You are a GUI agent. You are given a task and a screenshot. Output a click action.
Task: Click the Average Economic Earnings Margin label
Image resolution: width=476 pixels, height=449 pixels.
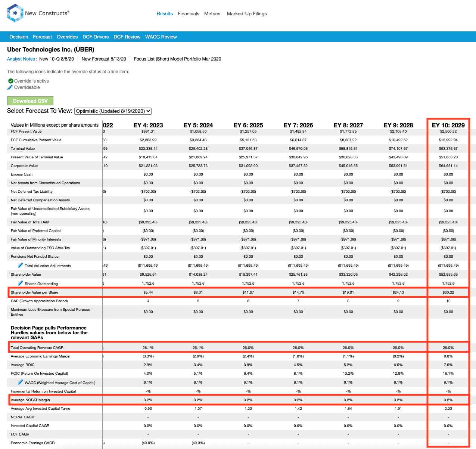click(x=40, y=356)
